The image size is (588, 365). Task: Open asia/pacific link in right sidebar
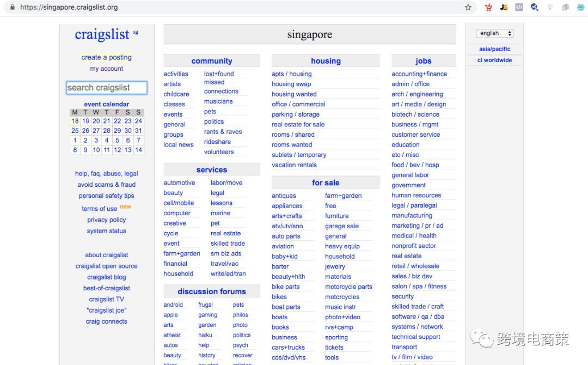[494, 49]
